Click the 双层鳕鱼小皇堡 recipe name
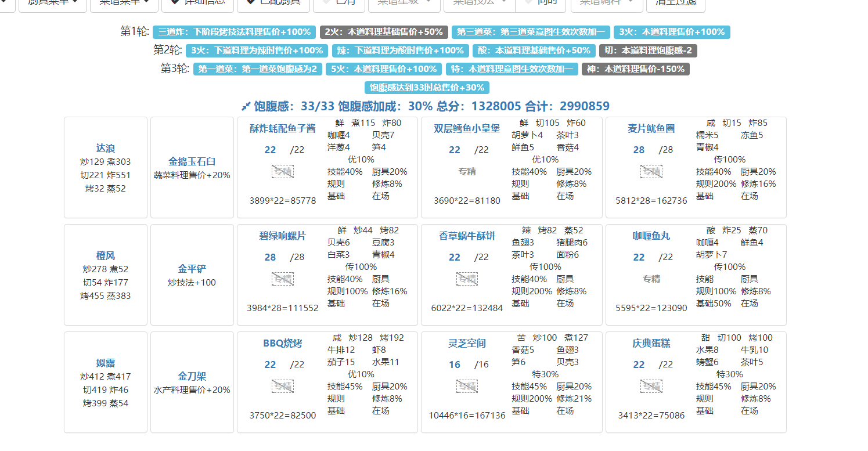868x451 pixels. pyautogui.click(x=467, y=128)
